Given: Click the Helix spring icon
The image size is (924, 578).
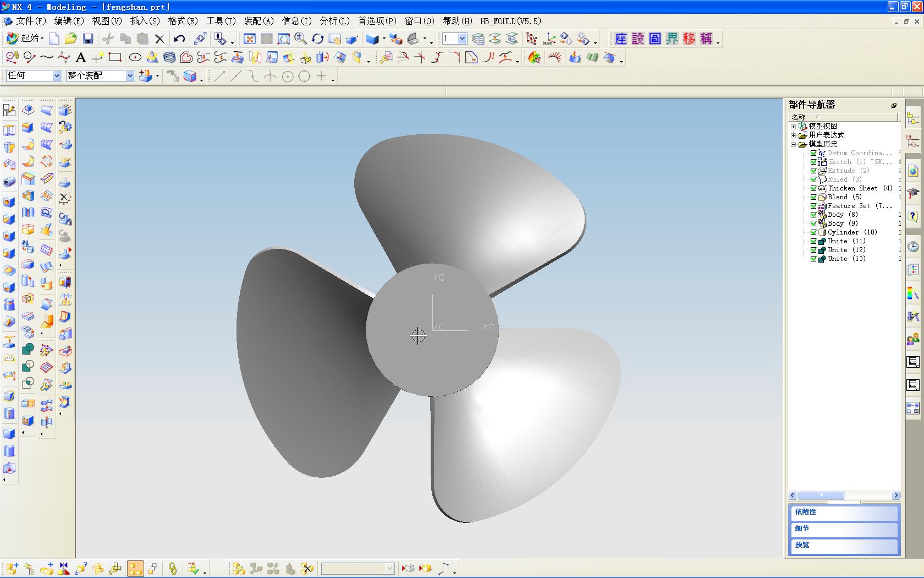Looking at the screenshot, I should [169, 57].
